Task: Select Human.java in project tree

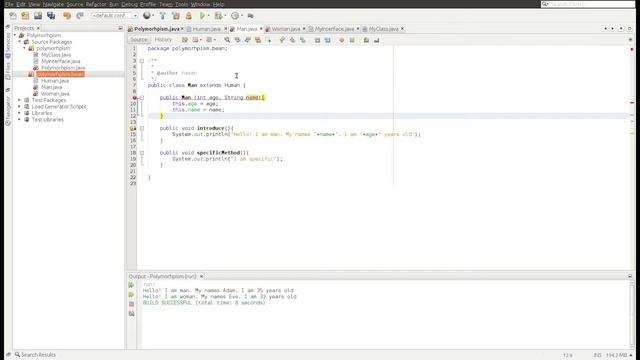Action: [x=55, y=81]
